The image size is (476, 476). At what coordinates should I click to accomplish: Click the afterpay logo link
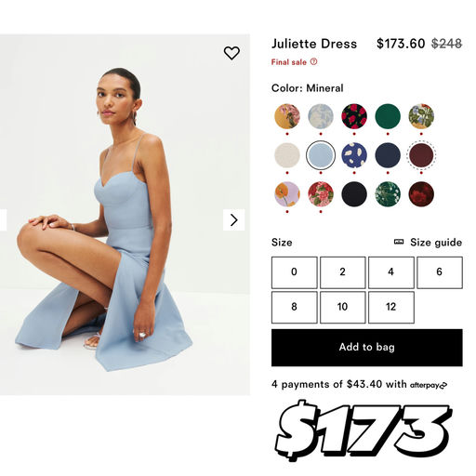(429, 385)
